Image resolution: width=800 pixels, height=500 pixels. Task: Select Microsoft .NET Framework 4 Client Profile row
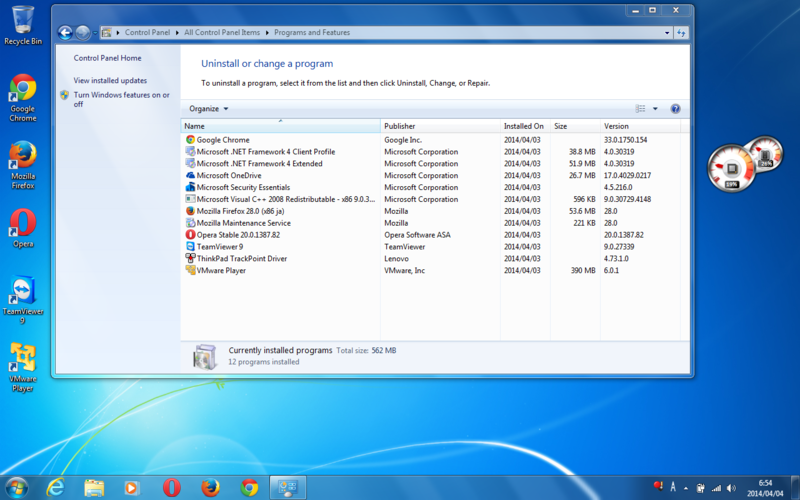click(x=430, y=152)
